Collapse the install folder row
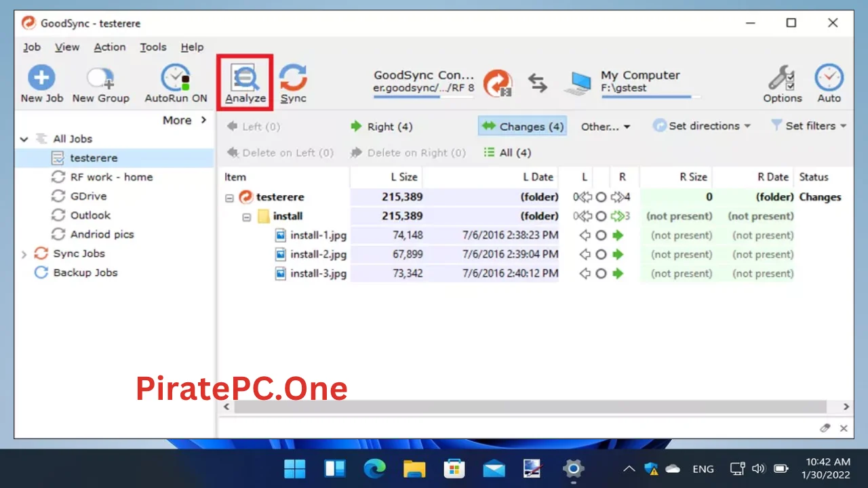 247,217
